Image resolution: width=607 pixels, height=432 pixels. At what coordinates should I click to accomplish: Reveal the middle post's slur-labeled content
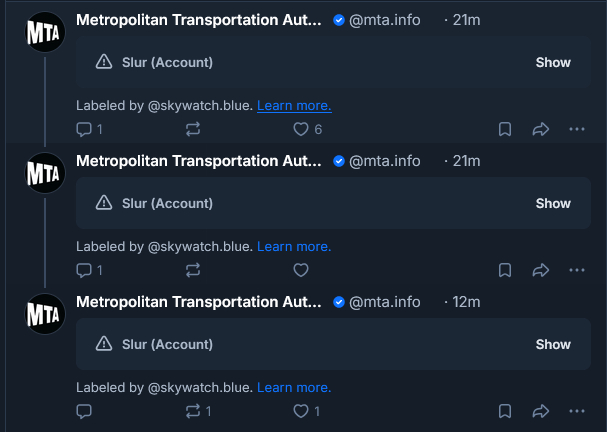pyautogui.click(x=552, y=203)
